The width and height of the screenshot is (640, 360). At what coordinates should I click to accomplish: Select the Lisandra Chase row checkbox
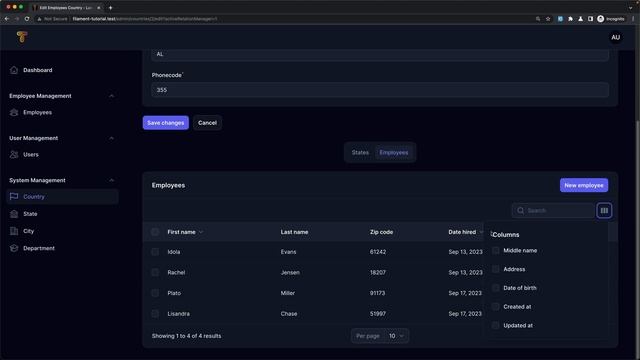coord(155,313)
